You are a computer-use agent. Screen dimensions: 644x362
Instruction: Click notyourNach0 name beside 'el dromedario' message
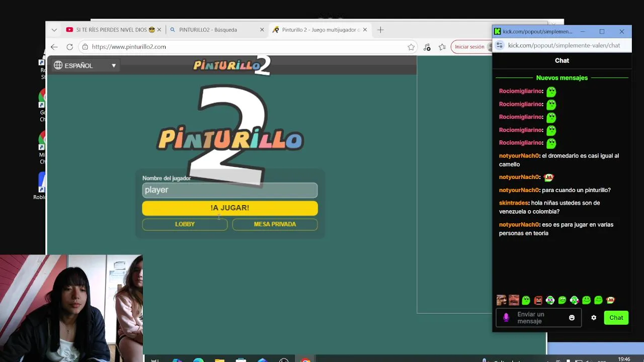pos(519,156)
